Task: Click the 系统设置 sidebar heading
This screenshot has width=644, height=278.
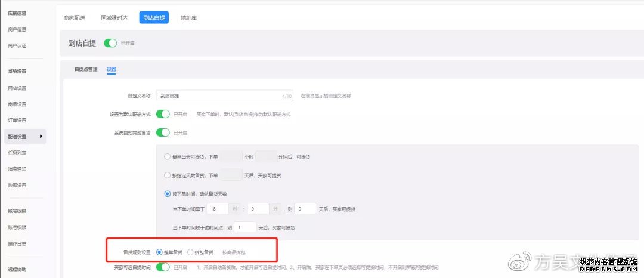Action: [17, 71]
